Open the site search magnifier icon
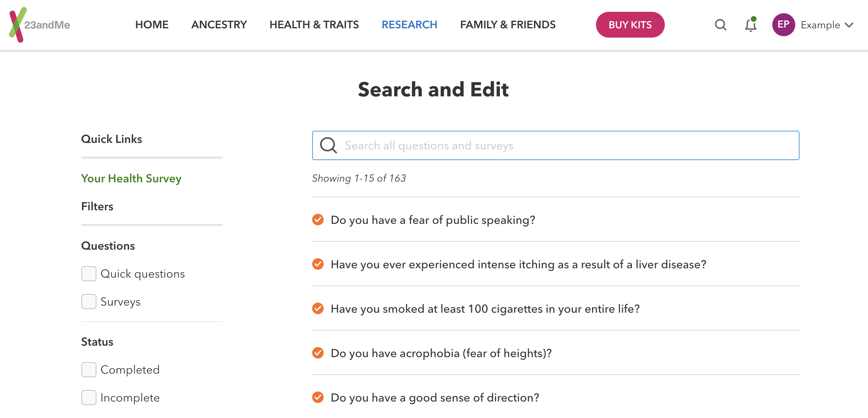868x418 pixels. tap(720, 25)
